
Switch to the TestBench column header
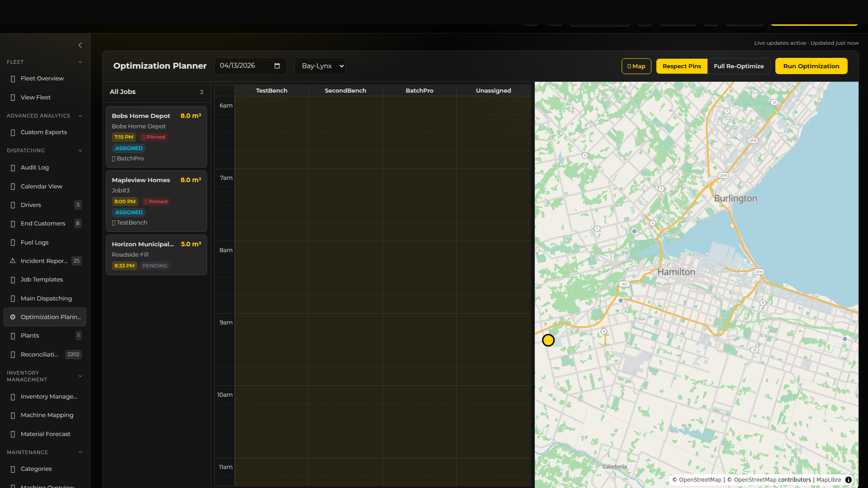coord(271,90)
